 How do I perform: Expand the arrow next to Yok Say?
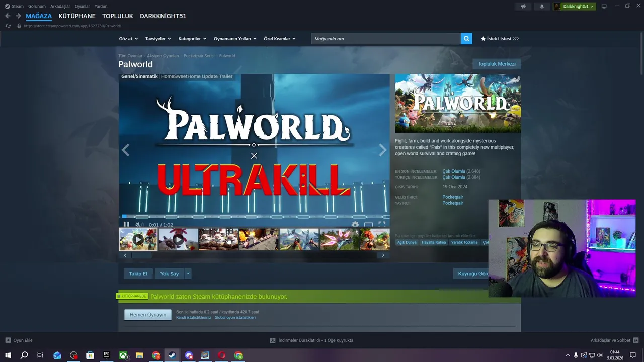pyautogui.click(x=188, y=274)
